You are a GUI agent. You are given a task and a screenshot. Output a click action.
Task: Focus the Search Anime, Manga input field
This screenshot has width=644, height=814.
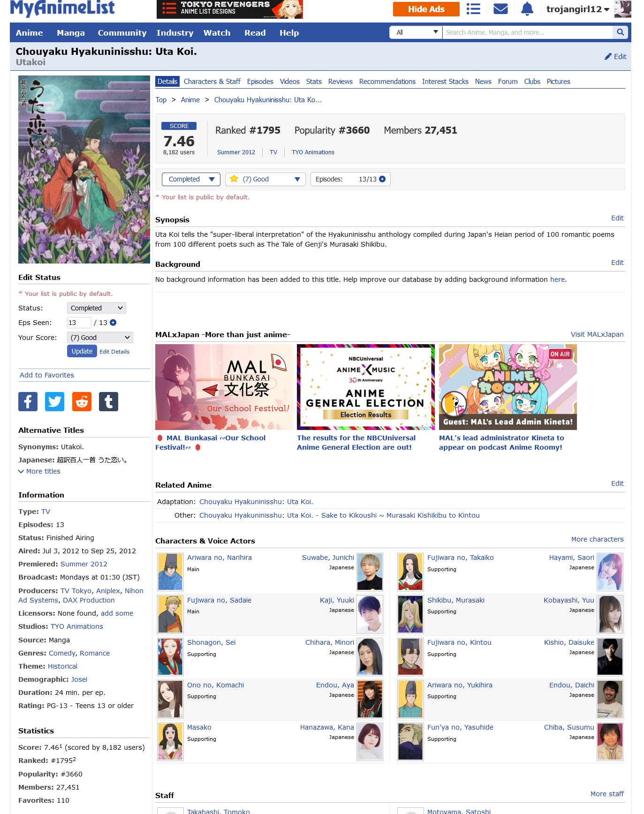pos(528,32)
